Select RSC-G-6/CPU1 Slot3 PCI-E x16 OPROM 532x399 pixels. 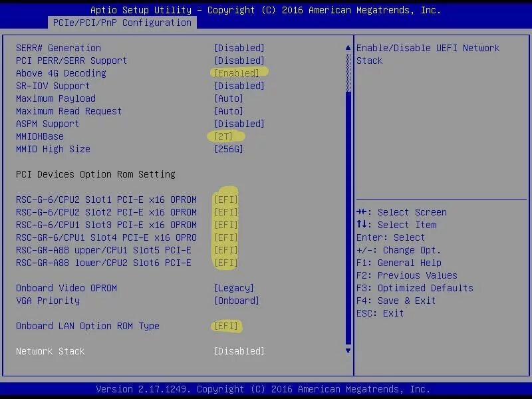pos(106,225)
